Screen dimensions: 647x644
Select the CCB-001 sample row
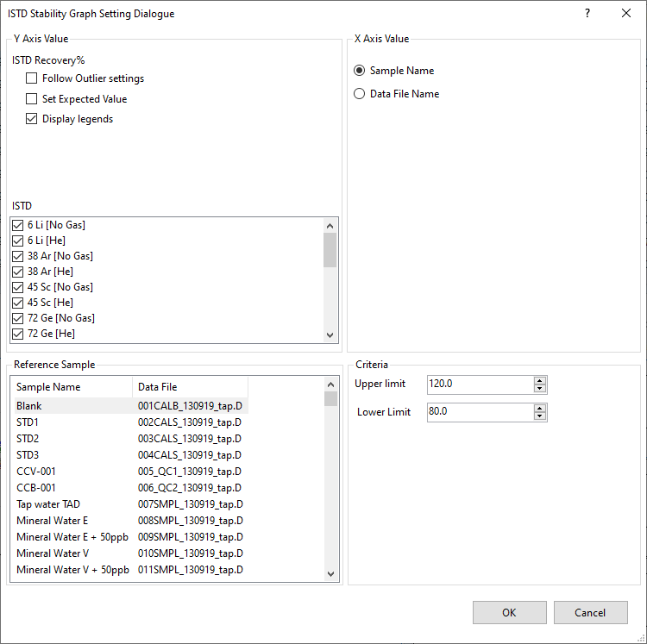[131, 488]
